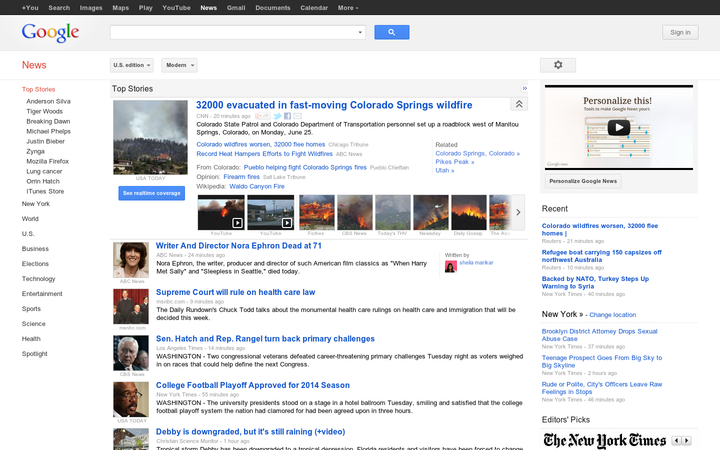Open Backed by NATO, Turkey recent story

coord(595,282)
